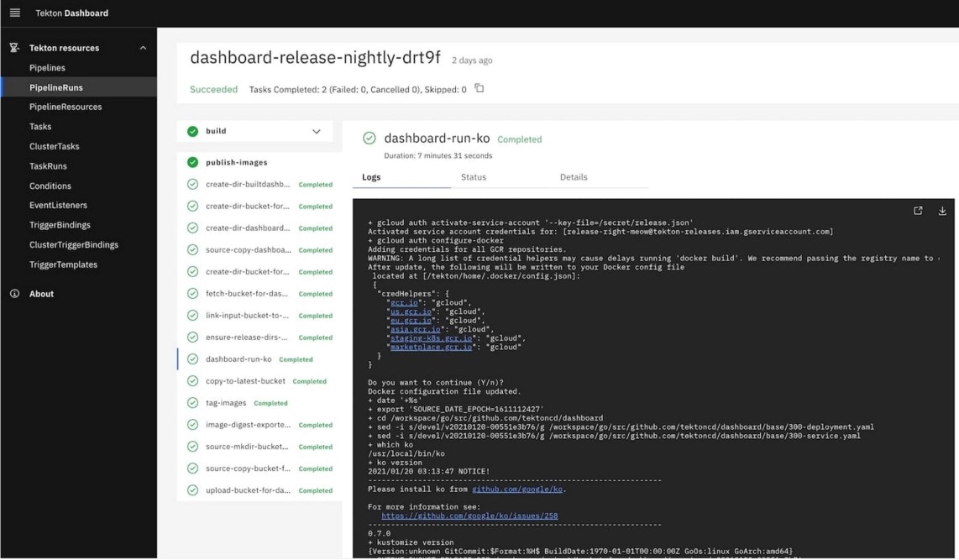Select the ensure-release-dirs-... step
Screen dimensions: 959x560
(x=259, y=338)
